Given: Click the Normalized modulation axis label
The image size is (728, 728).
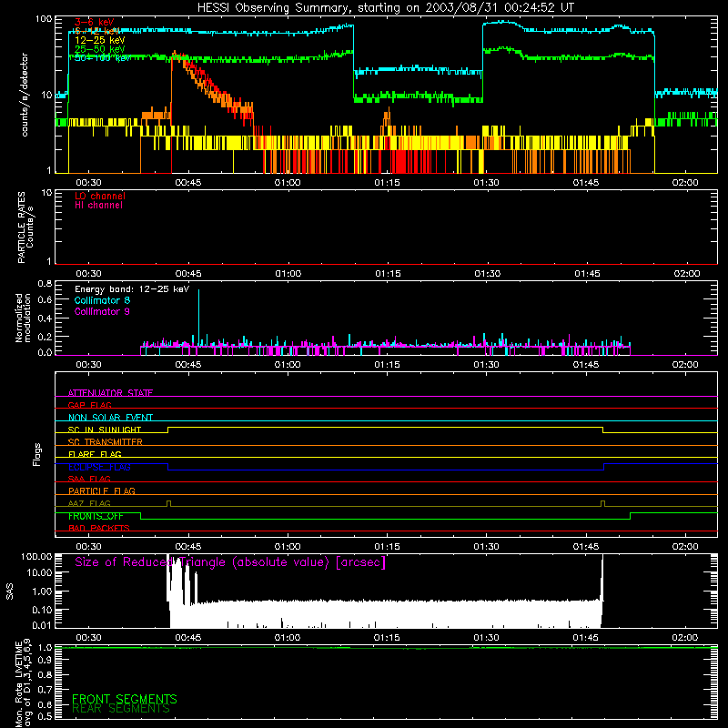Looking at the screenshot, I should (24, 318).
